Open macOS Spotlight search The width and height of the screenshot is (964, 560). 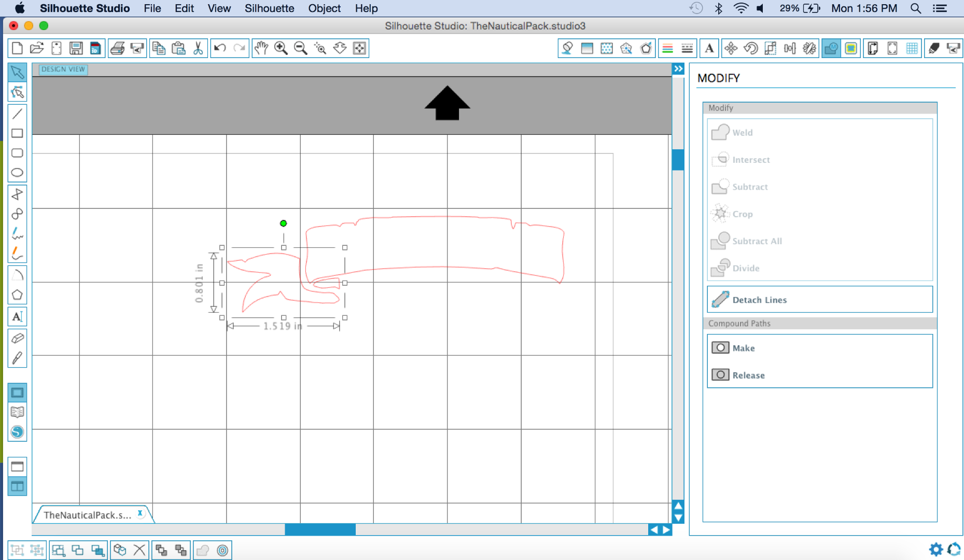click(916, 8)
